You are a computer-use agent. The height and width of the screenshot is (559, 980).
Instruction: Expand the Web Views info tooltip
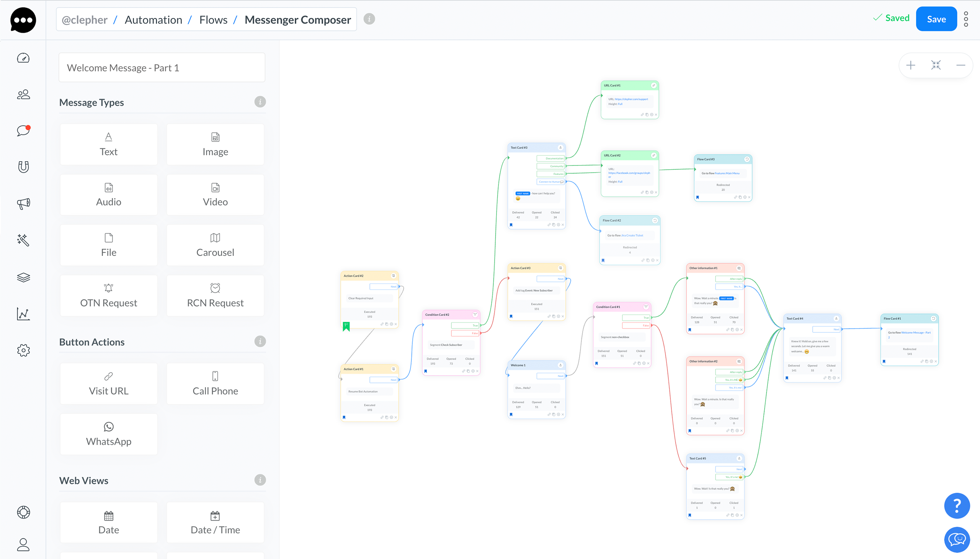pyautogui.click(x=260, y=479)
